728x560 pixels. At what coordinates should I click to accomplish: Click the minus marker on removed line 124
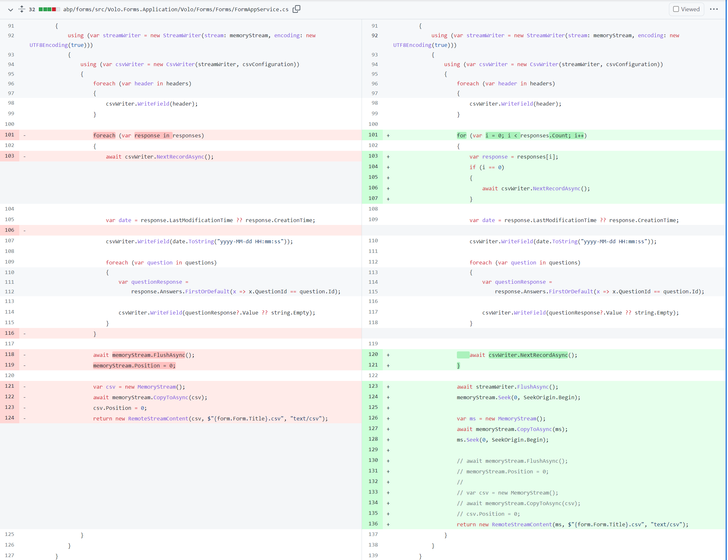click(x=25, y=419)
